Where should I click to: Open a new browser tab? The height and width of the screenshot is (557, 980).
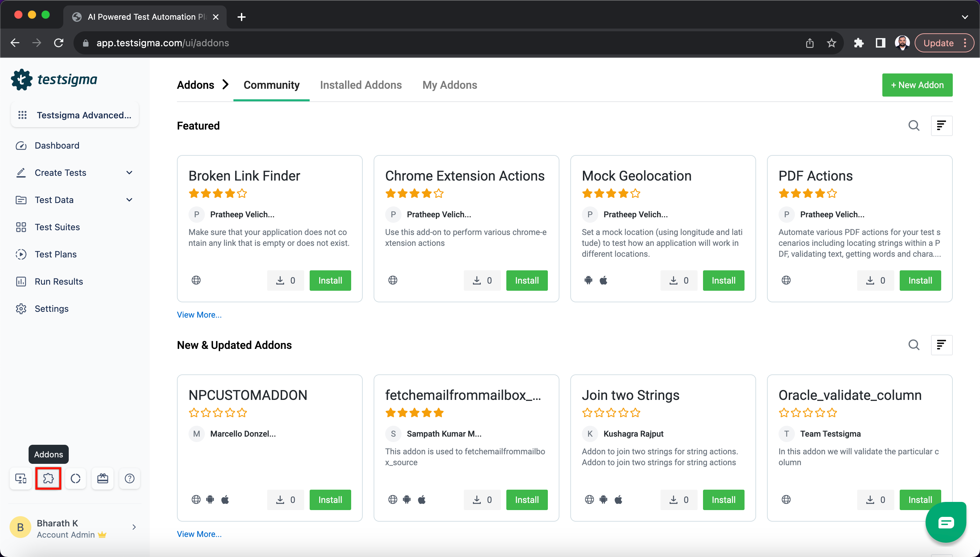tap(241, 17)
